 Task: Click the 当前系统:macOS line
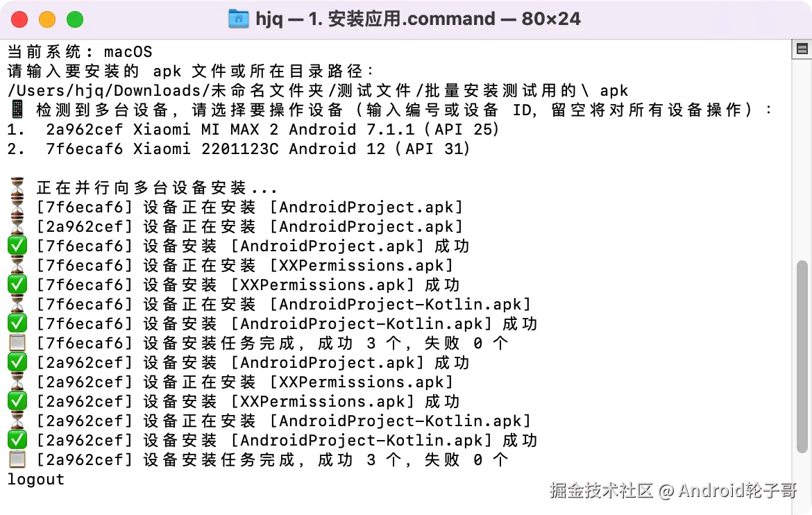pyautogui.click(x=79, y=51)
